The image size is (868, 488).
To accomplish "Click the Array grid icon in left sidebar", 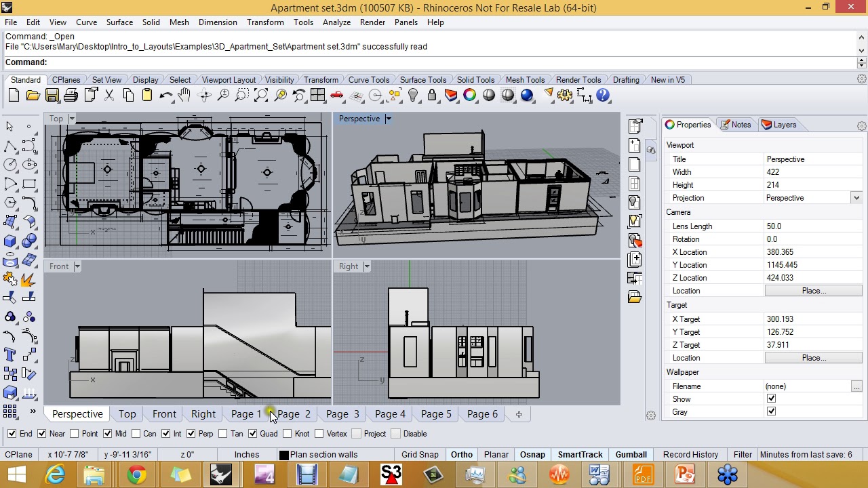I will coord(10,411).
